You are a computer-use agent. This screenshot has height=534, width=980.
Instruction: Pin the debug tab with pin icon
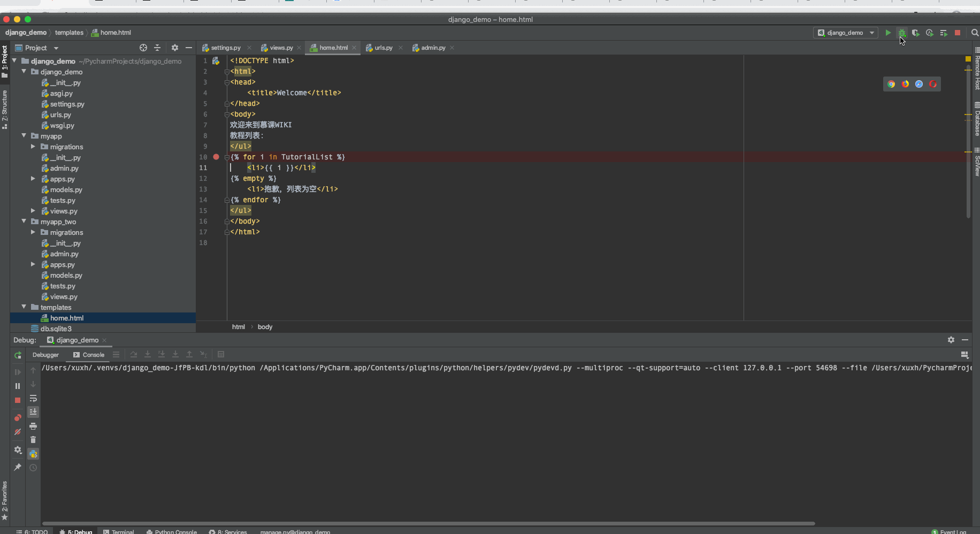[x=18, y=467]
